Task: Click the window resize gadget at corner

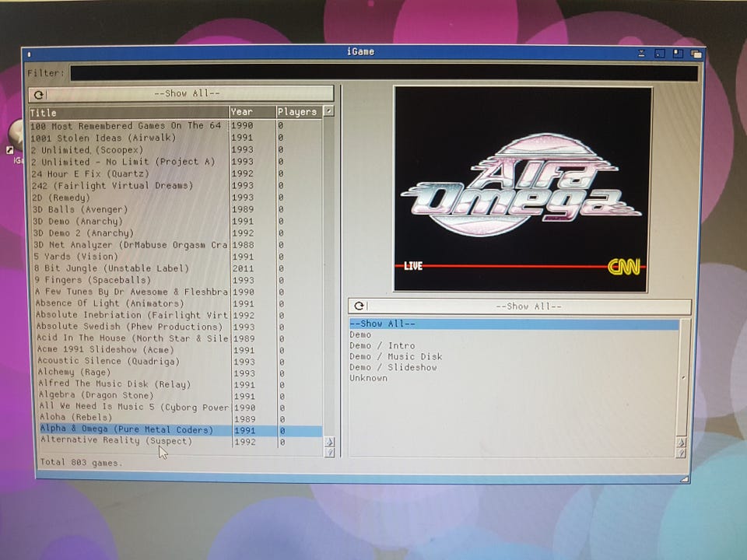Action: [x=684, y=479]
